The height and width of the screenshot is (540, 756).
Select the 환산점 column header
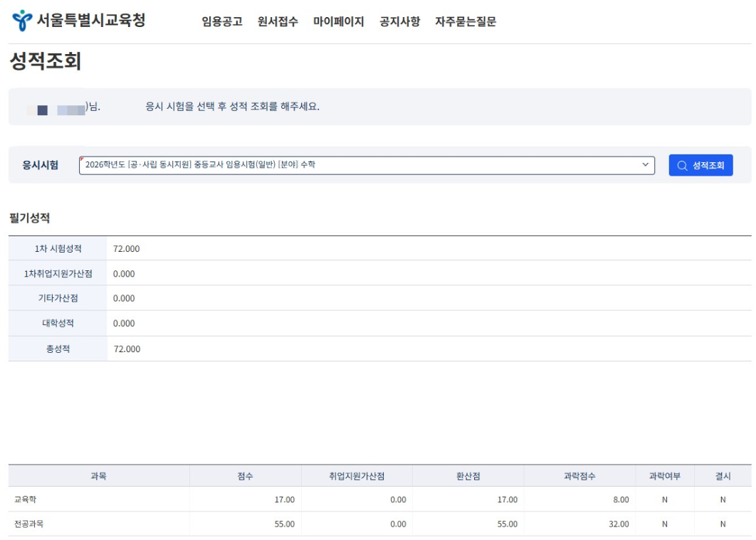(x=468, y=476)
